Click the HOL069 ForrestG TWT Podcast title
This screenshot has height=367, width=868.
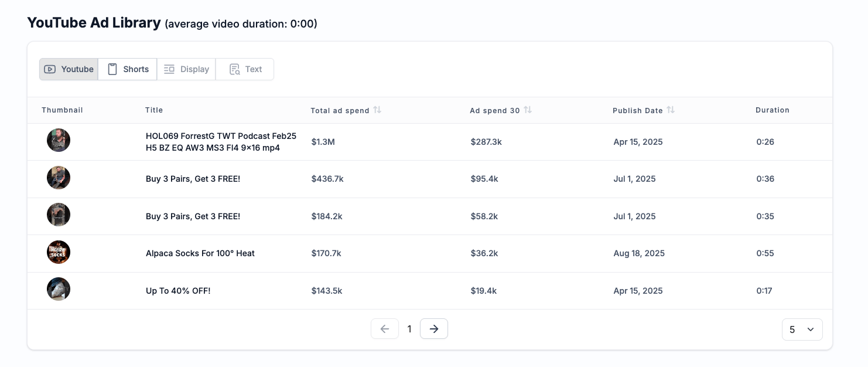(221, 142)
